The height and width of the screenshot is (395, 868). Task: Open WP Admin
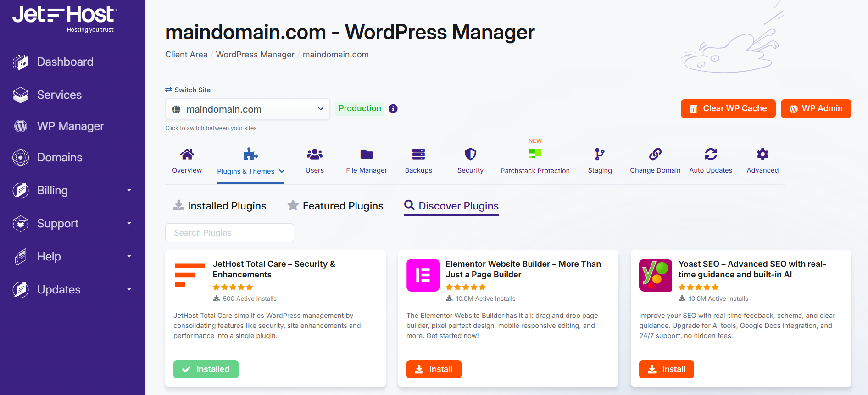click(816, 108)
